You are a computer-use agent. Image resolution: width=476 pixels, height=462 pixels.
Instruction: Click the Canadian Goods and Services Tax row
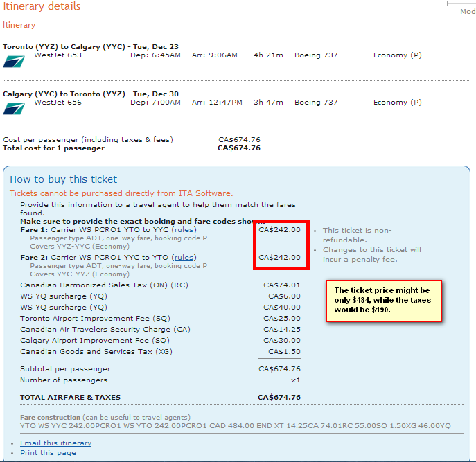click(x=160, y=352)
